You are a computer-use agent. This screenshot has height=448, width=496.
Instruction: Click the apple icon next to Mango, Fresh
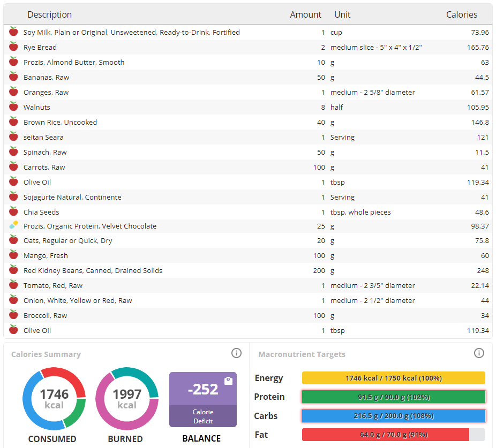click(13, 255)
